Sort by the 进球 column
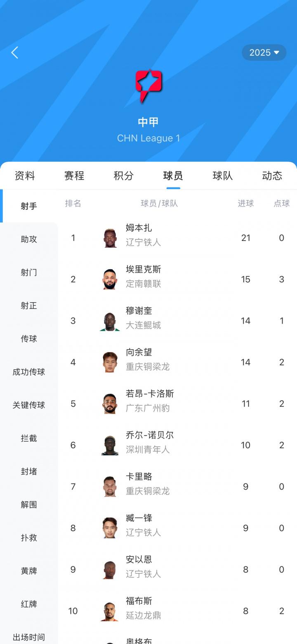297x644 pixels. (246, 203)
